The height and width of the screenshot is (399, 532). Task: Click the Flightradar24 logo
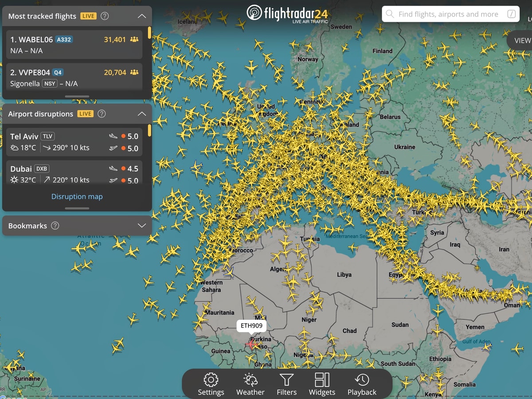point(287,14)
